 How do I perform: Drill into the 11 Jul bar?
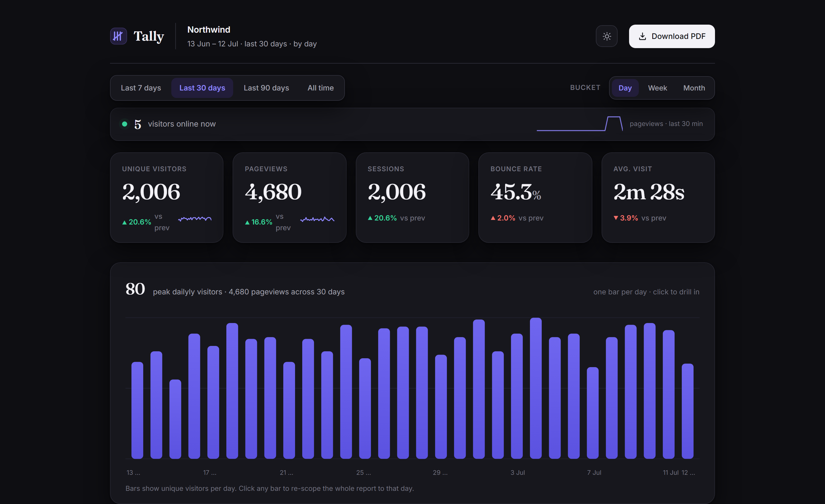pos(669,394)
